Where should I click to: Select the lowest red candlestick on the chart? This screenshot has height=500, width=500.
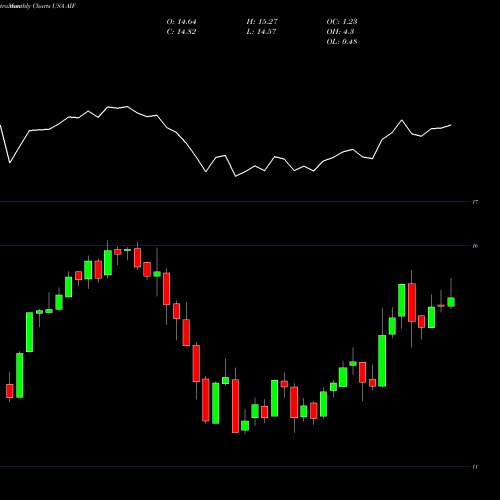(x=235, y=406)
